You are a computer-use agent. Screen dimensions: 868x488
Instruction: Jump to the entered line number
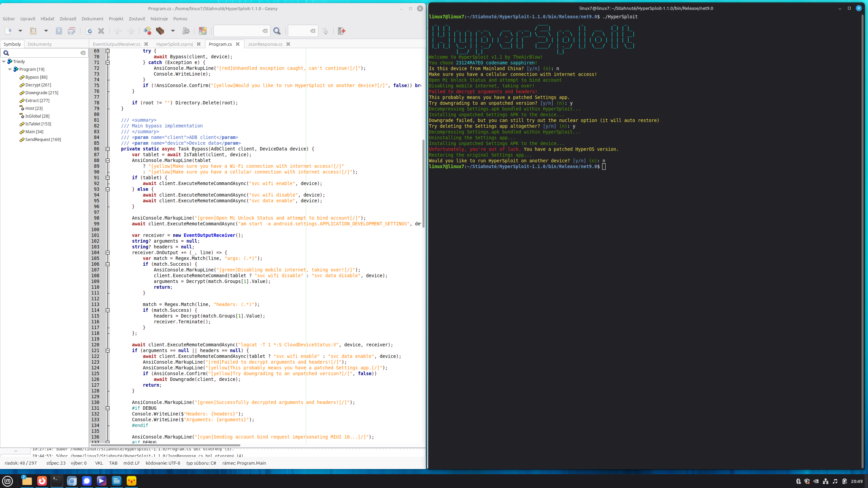pyautogui.click(x=325, y=31)
